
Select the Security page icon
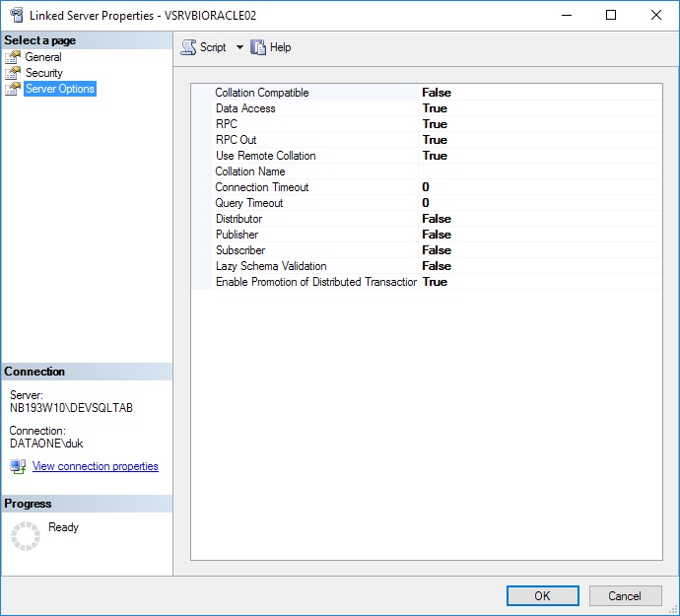click(x=13, y=73)
